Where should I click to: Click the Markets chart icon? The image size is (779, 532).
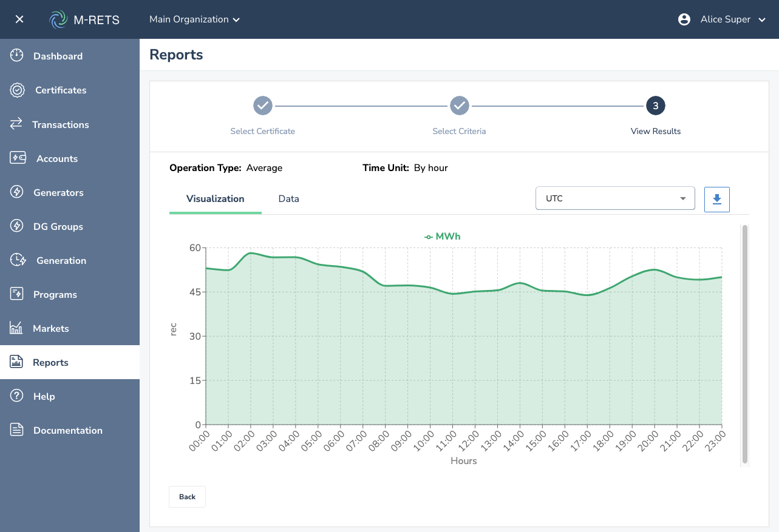(16, 328)
